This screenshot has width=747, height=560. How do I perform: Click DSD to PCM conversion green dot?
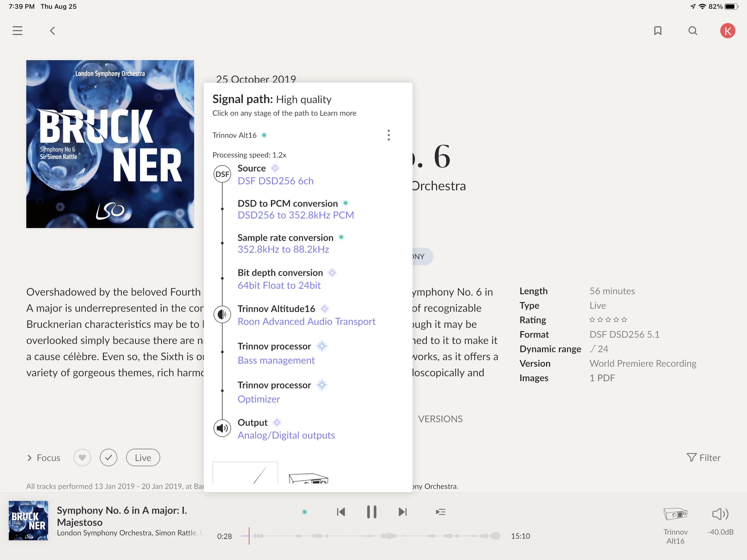point(345,203)
